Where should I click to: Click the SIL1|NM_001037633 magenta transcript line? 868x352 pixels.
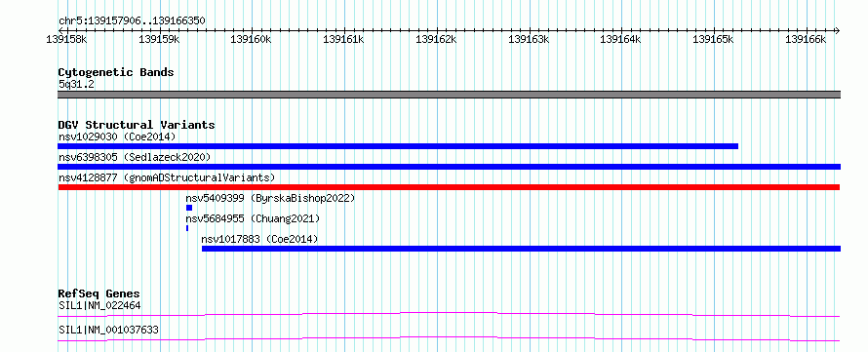[449, 338]
